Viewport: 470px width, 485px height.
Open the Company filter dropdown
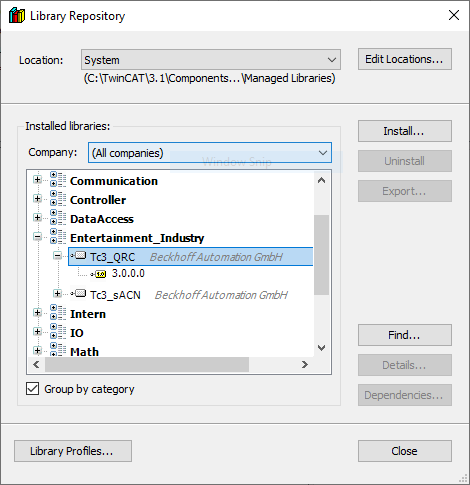[x=210, y=153]
